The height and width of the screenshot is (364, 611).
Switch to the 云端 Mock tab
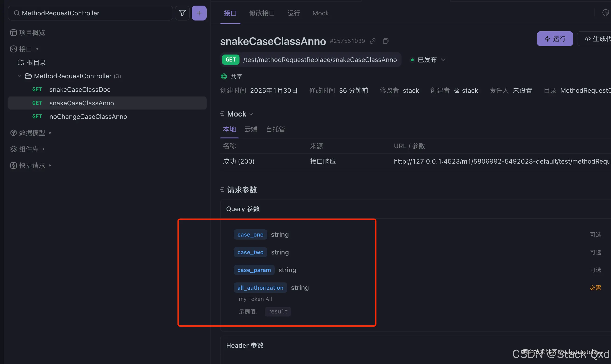(251, 129)
